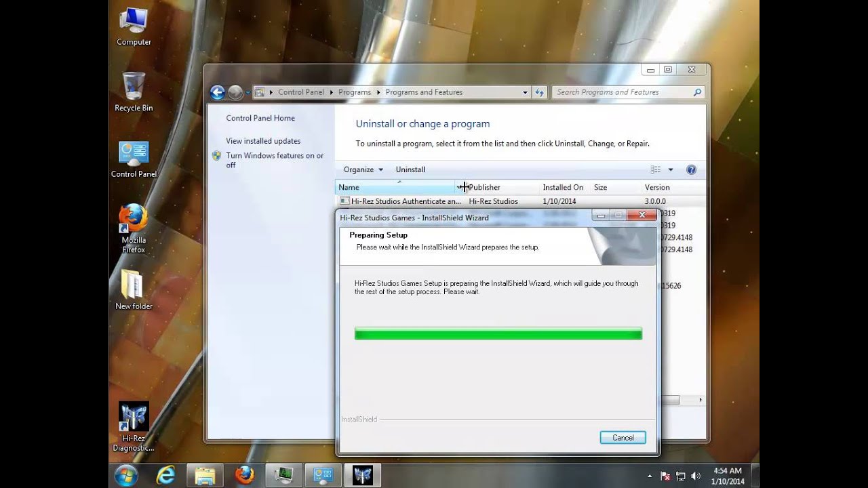Click the search magnifier icon
The width and height of the screenshot is (868, 488).
point(696,92)
